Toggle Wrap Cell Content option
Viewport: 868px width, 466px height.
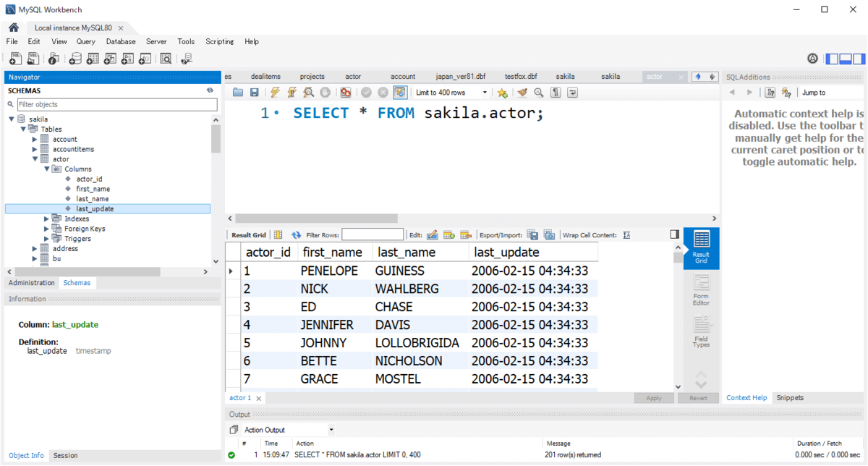626,235
